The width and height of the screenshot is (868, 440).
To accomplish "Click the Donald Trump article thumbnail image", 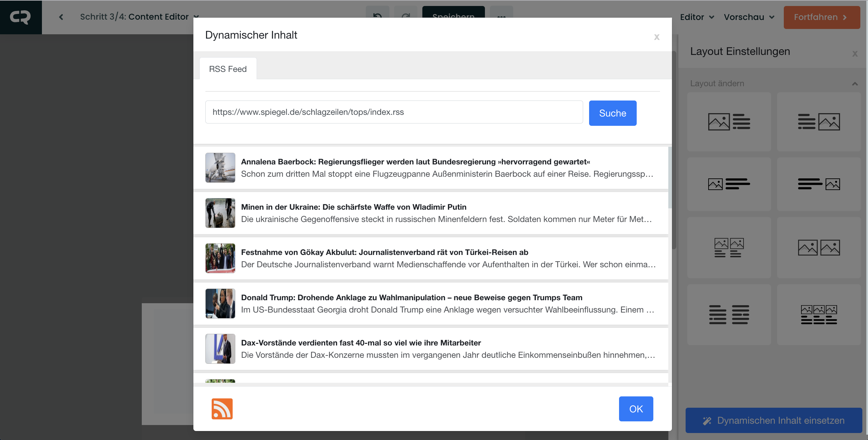I will [220, 303].
